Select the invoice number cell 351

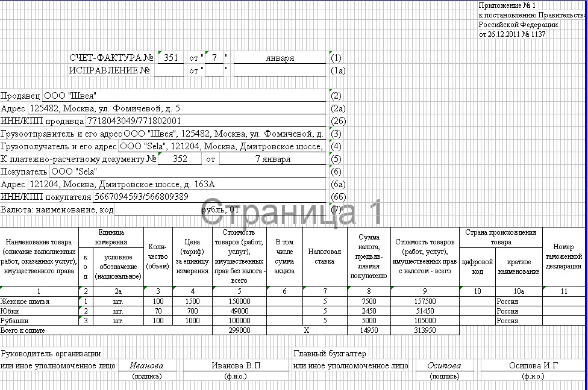click(x=170, y=58)
